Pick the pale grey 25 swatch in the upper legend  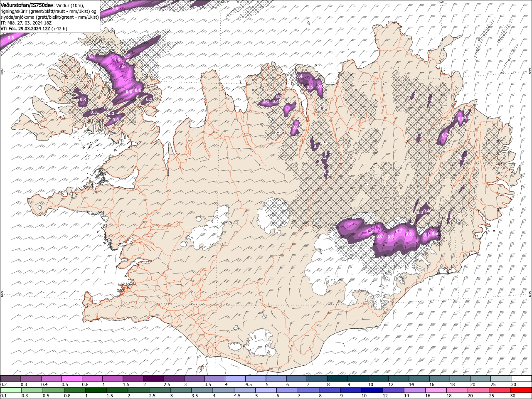500,379
